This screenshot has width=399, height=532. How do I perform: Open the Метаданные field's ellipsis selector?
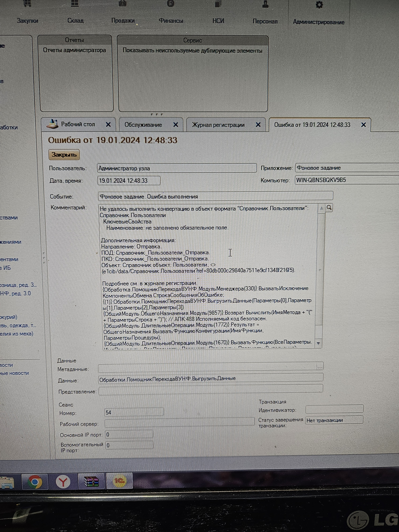coord(320,367)
